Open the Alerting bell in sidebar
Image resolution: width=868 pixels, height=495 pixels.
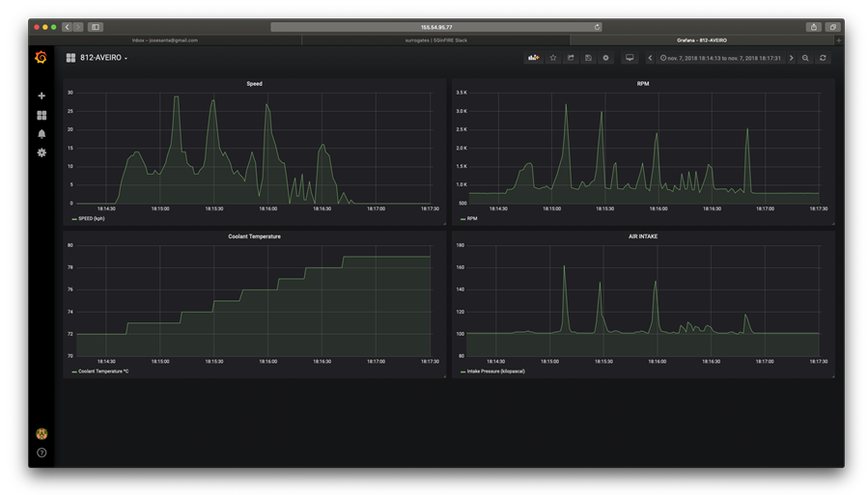point(42,134)
